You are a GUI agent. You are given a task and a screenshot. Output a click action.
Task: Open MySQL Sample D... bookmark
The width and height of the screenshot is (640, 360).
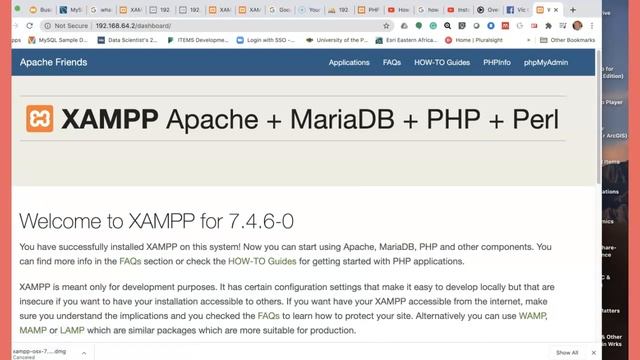58,40
